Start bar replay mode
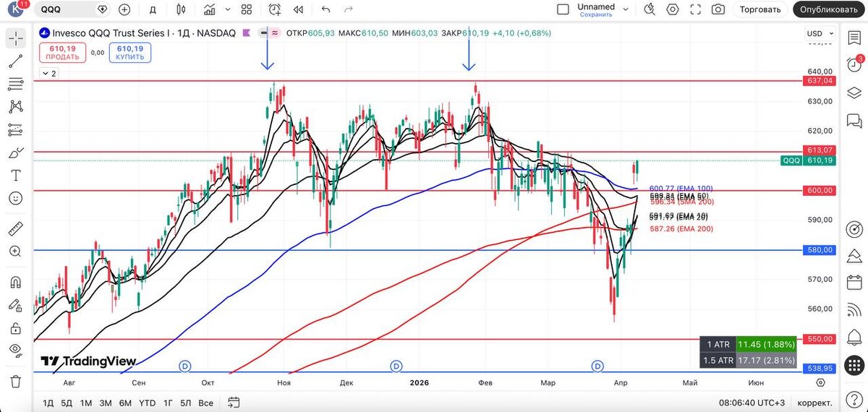 (297, 9)
